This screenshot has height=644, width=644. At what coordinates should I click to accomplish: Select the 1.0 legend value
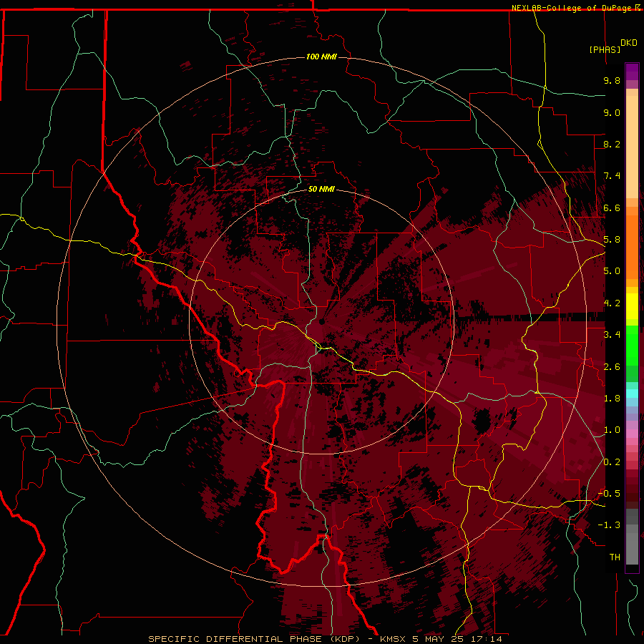[x=612, y=430]
